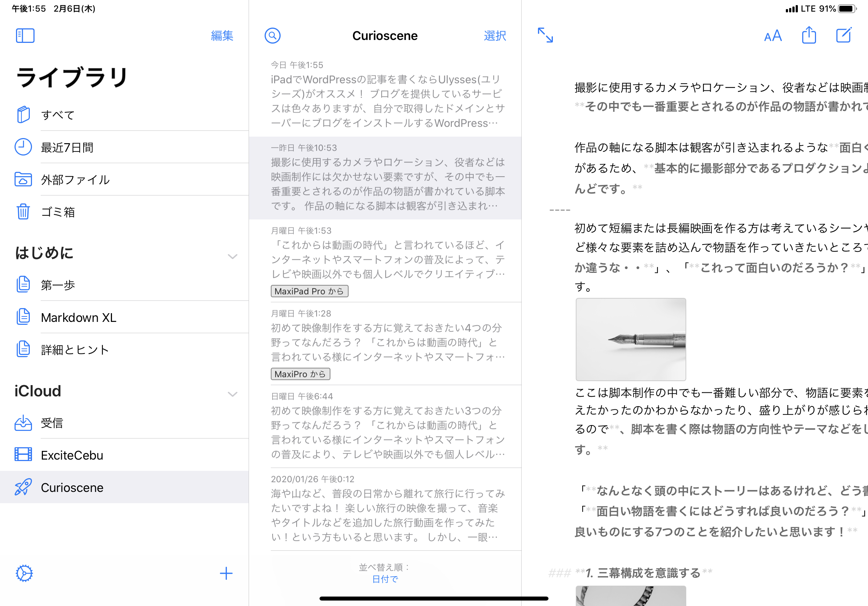Collapse the iCloud section chevron
The image size is (868, 606).
[x=233, y=394]
